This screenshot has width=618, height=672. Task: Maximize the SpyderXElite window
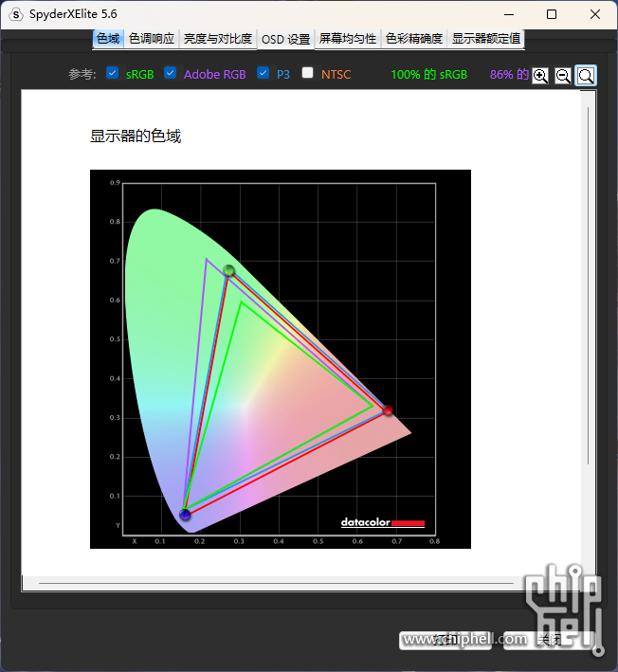coord(552,14)
